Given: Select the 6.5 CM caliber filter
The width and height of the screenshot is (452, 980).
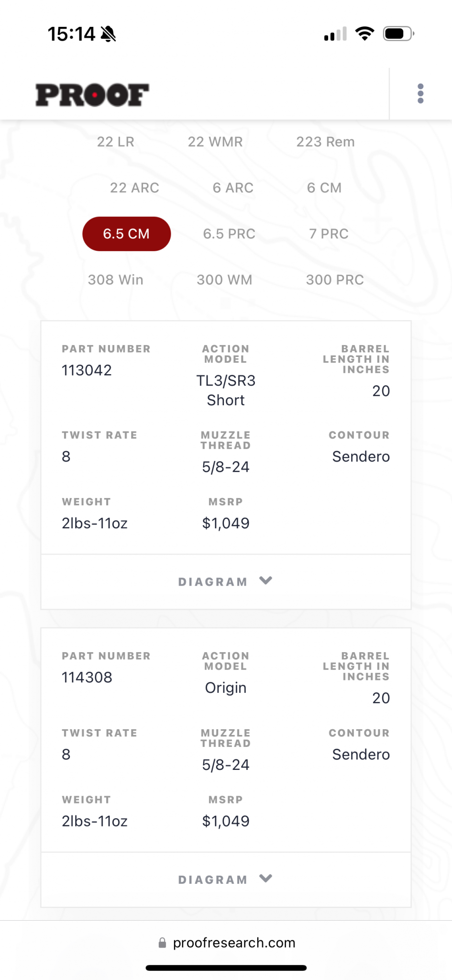Looking at the screenshot, I should click(126, 234).
